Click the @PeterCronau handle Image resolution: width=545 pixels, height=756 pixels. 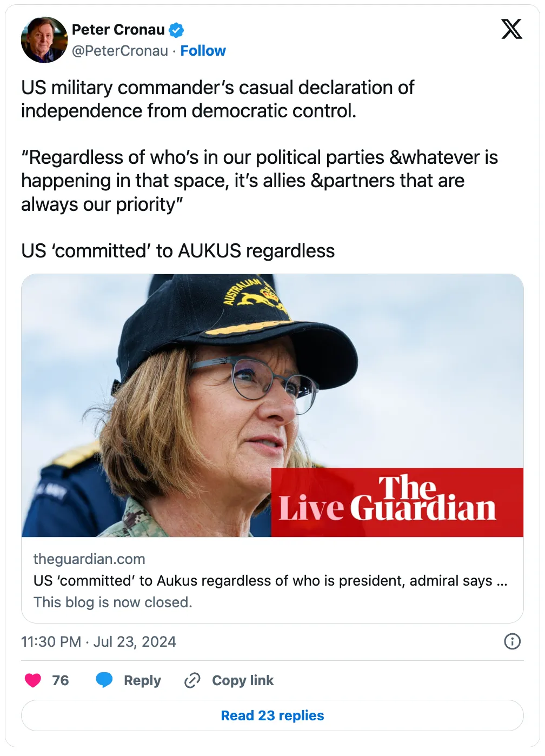[120, 51]
